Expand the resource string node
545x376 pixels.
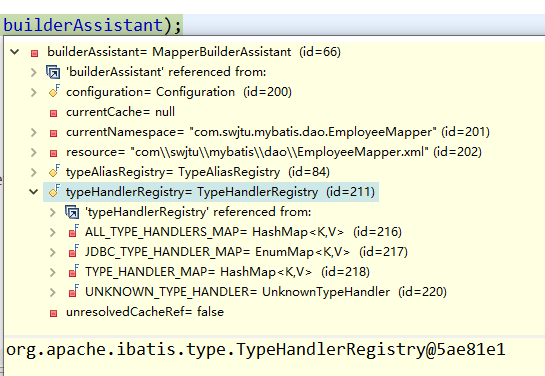click(33, 153)
